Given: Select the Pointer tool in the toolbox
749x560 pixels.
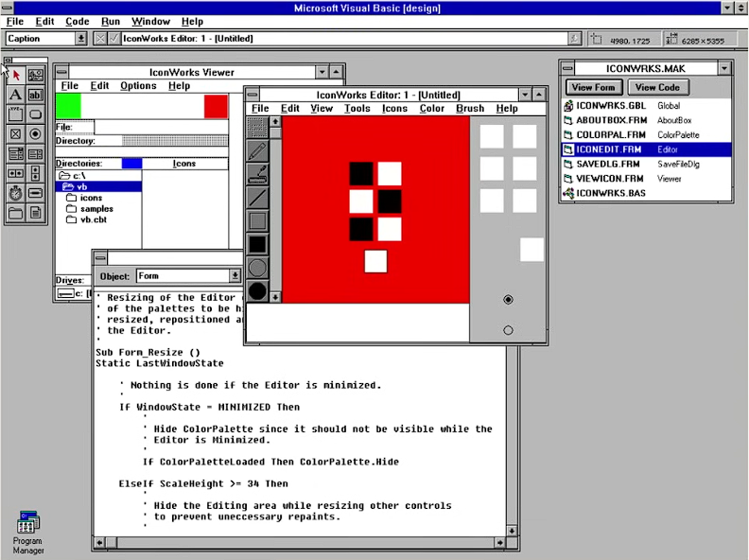Looking at the screenshot, I should (x=16, y=75).
